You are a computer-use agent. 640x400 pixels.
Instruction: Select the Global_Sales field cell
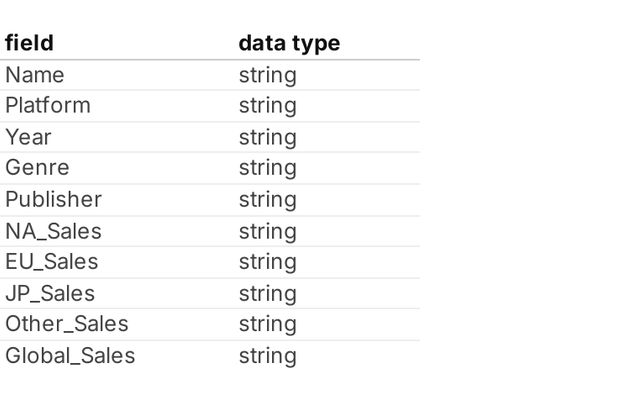point(70,356)
